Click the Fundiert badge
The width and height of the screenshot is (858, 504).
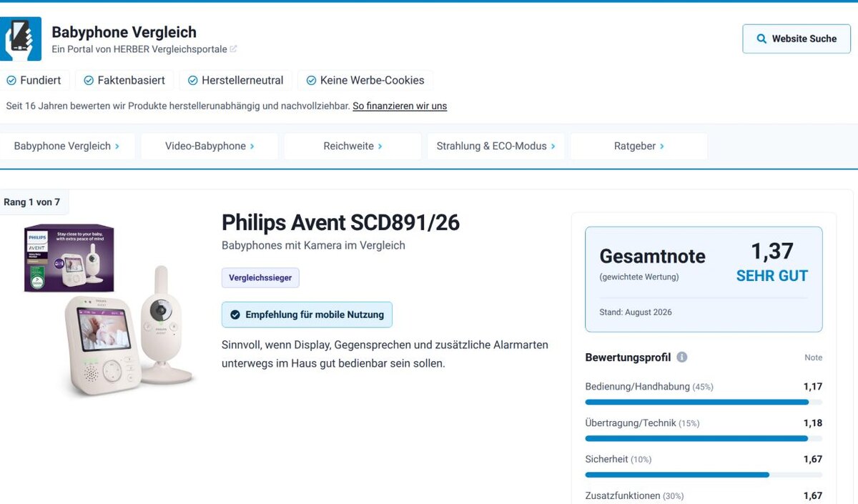tap(34, 80)
